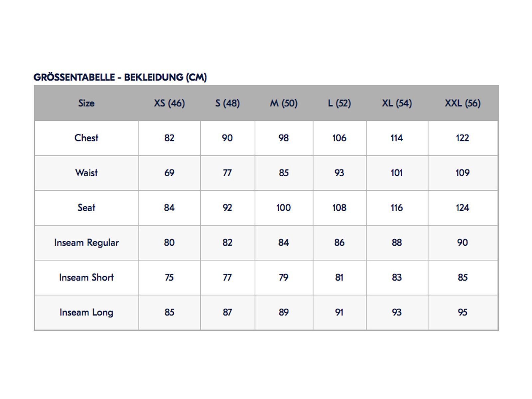The height and width of the screenshot is (399, 532).
Task: Select Waist value 69 for XS
Action: click(x=169, y=173)
